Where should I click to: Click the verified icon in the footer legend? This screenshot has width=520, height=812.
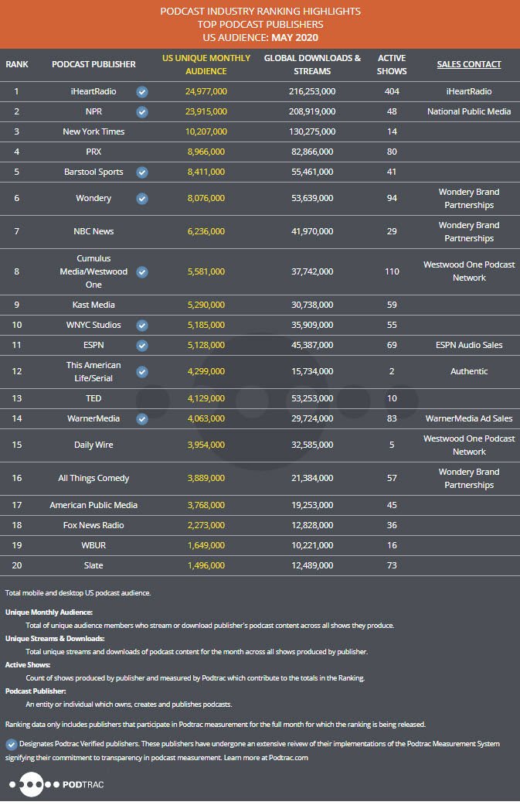pyautogui.click(x=11, y=745)
